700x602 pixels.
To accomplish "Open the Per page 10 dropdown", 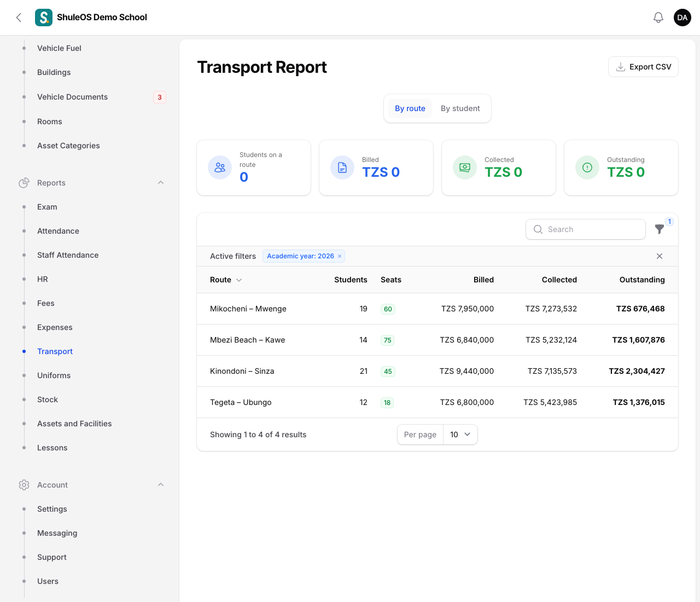I will tap(460, 435).
